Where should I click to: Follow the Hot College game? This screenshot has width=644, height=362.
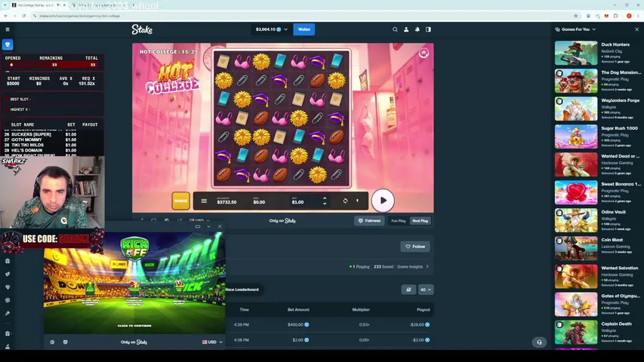pos(415,247)
